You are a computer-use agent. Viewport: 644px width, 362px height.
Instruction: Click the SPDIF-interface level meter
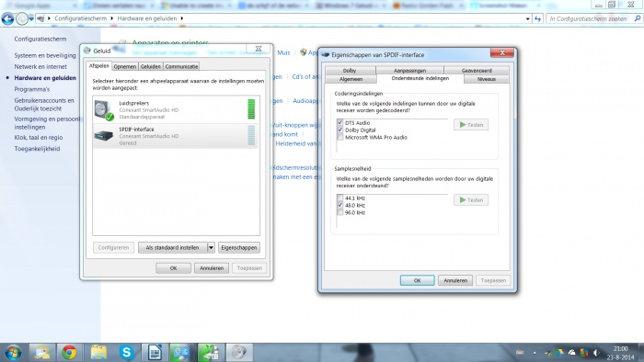coord(251,135)
